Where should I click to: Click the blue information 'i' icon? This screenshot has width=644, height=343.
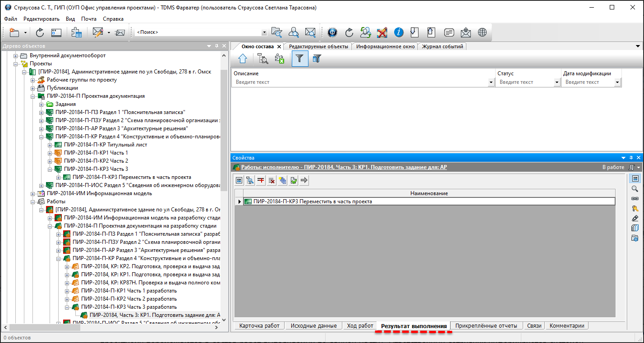(399, 32)
